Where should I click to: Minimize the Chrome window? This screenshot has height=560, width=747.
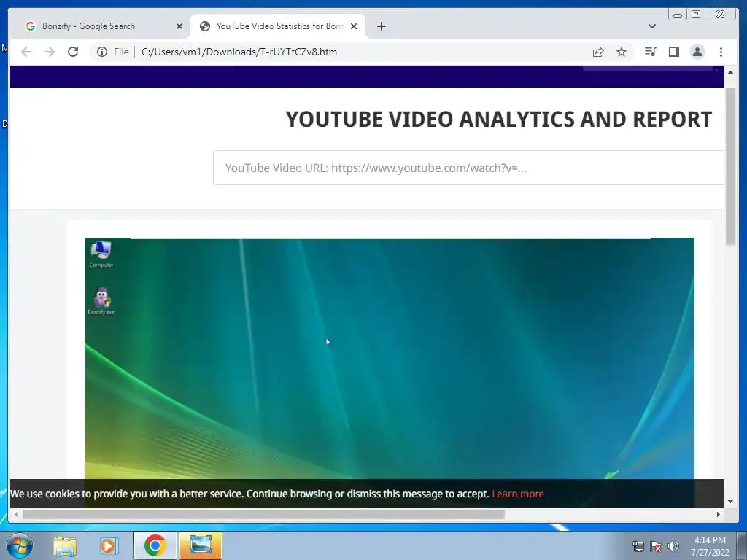tap(678, 15)
